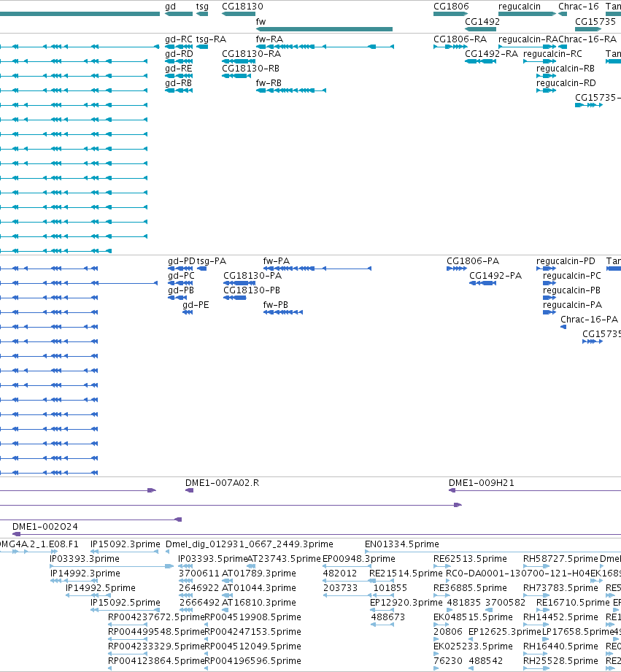Select the CG18130-RB transcript label
The width and height of the screenshot is (621, 672).
point(251,69)
